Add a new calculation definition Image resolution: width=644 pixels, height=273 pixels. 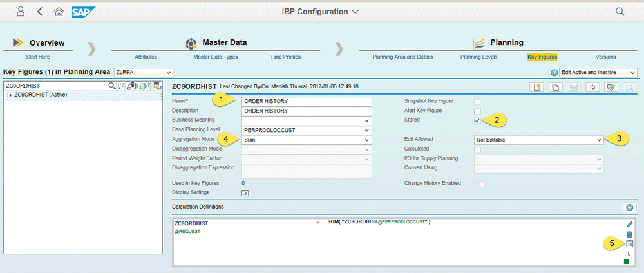click(629, 208)
